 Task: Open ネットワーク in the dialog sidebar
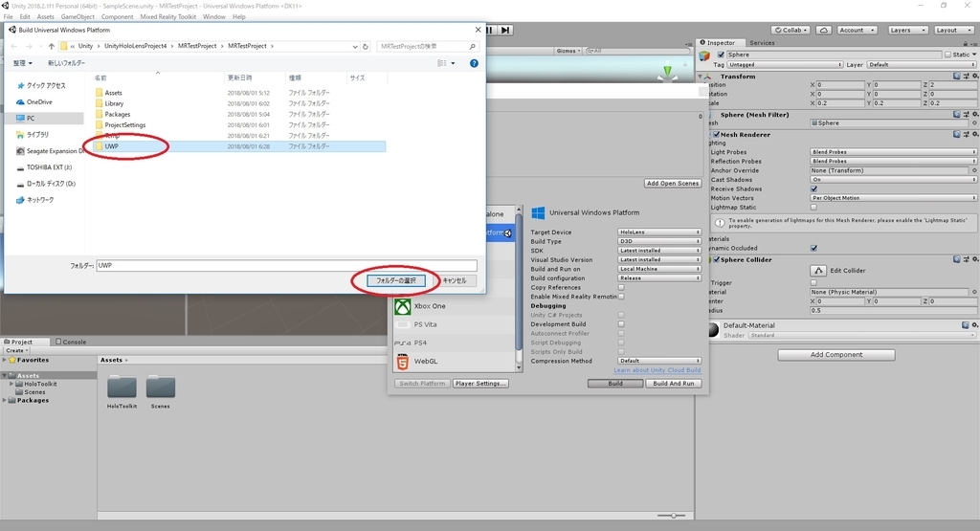[40, 200]
